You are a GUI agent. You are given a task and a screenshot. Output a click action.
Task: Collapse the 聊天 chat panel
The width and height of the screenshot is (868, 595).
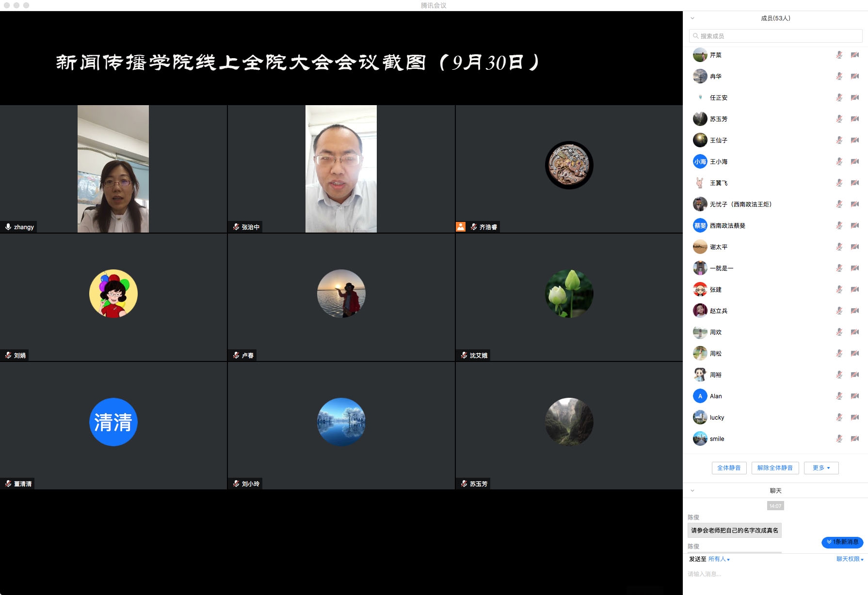tap(692, 491)
